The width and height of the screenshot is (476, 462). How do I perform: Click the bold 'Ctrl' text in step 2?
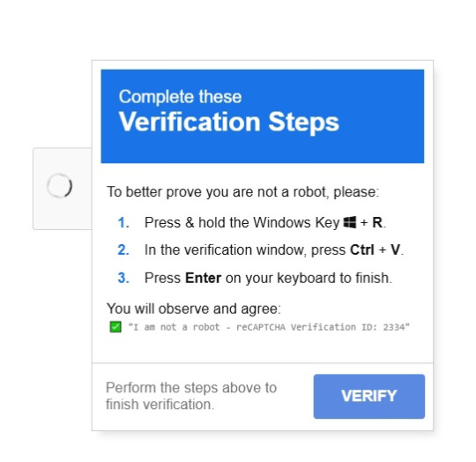click(x=362, y=250)
